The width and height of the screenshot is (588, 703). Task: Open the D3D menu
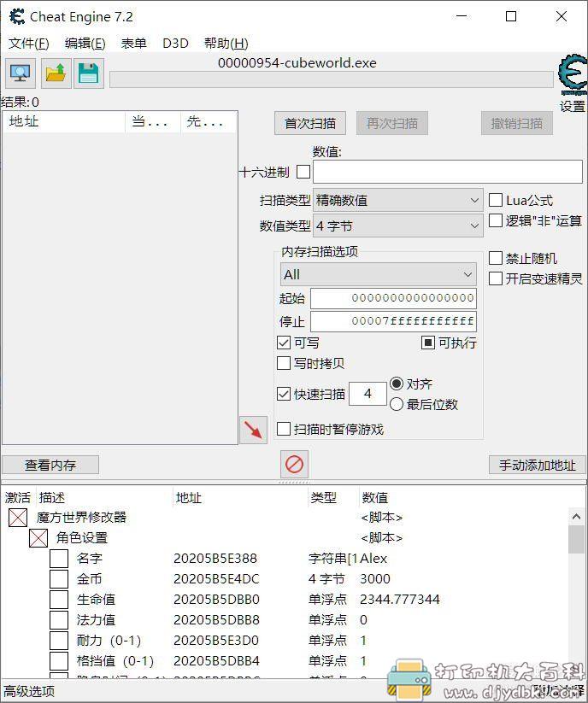[175, 44]
